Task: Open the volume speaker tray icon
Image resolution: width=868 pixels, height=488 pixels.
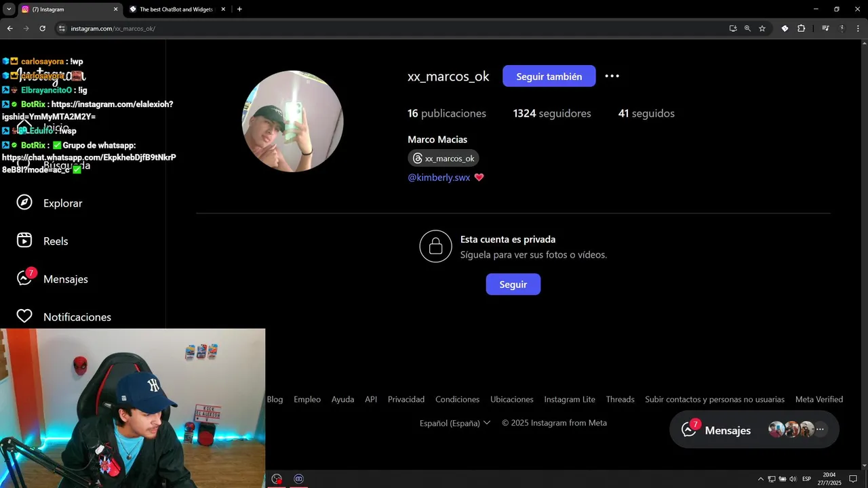Action: tap(793, 479)
